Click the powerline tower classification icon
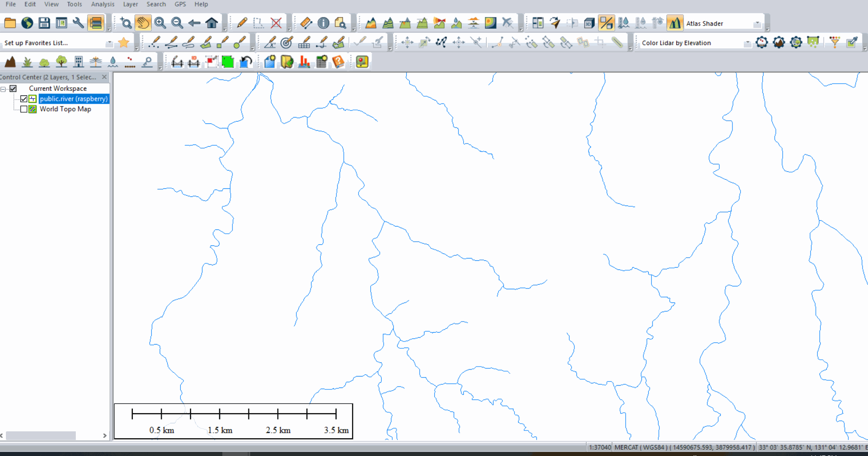This screenshot has width=868, height=456. click(x=96, y=62)
